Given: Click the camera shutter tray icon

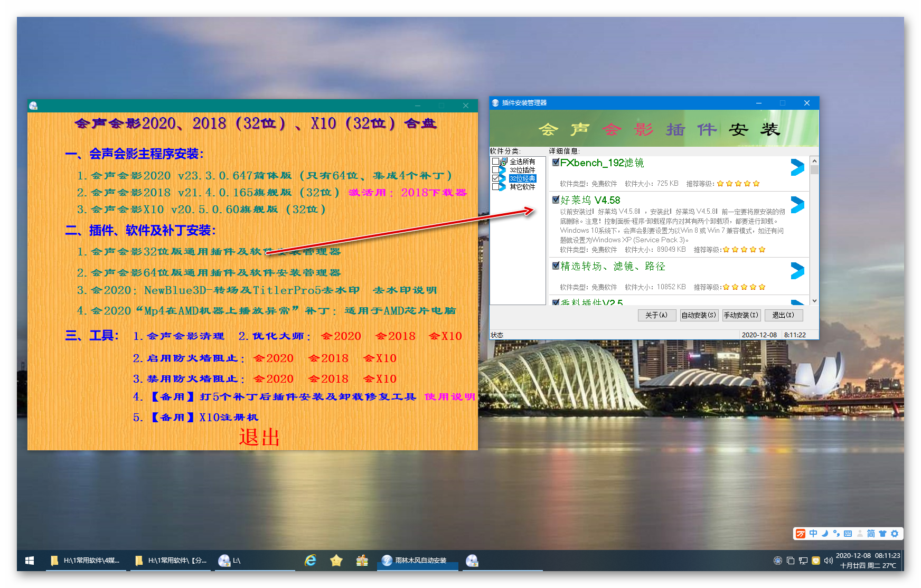Looking at the screenshot, I should point(778,561).
